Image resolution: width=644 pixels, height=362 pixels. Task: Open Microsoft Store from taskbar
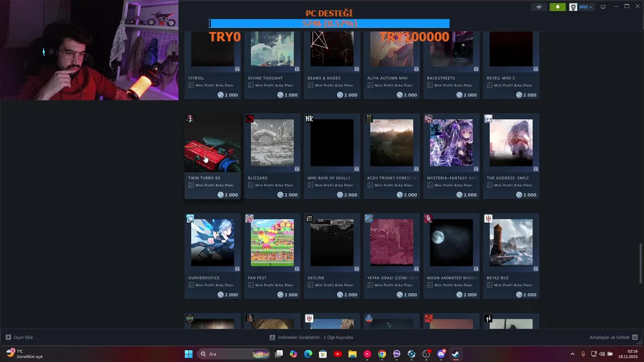click(323, 354)
